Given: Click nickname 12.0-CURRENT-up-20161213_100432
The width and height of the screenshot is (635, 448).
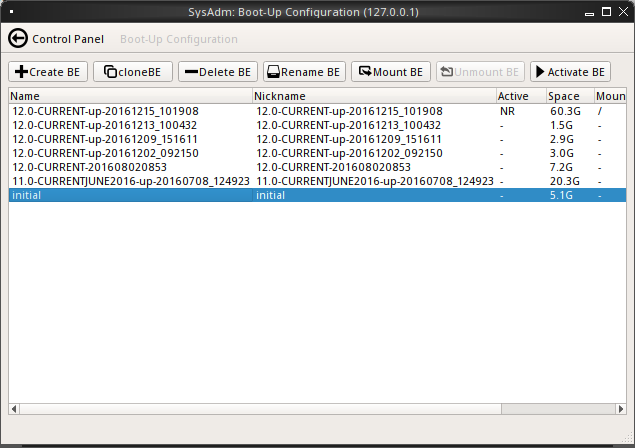Looking at the screenshot, I should click(x=349, y=125).
